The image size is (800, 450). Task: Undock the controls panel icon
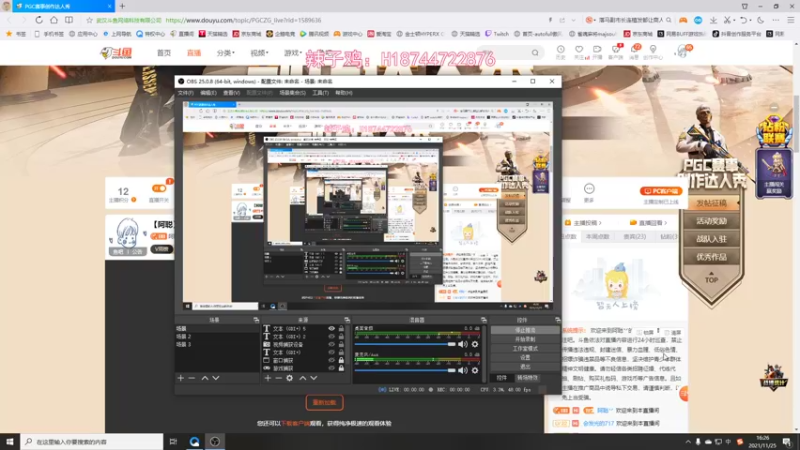tap(558, 320)
